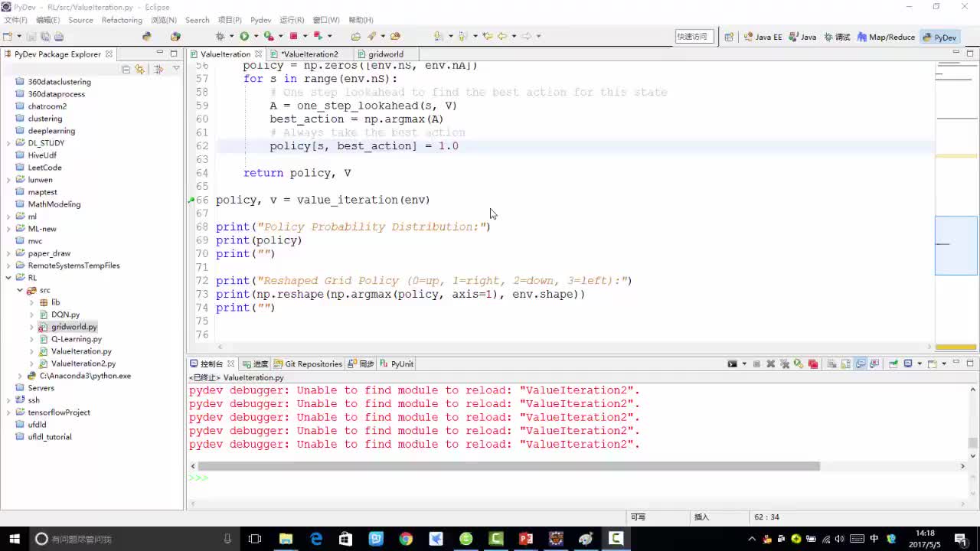
Task: Open the PyUnit view tab
Action: 397,364
